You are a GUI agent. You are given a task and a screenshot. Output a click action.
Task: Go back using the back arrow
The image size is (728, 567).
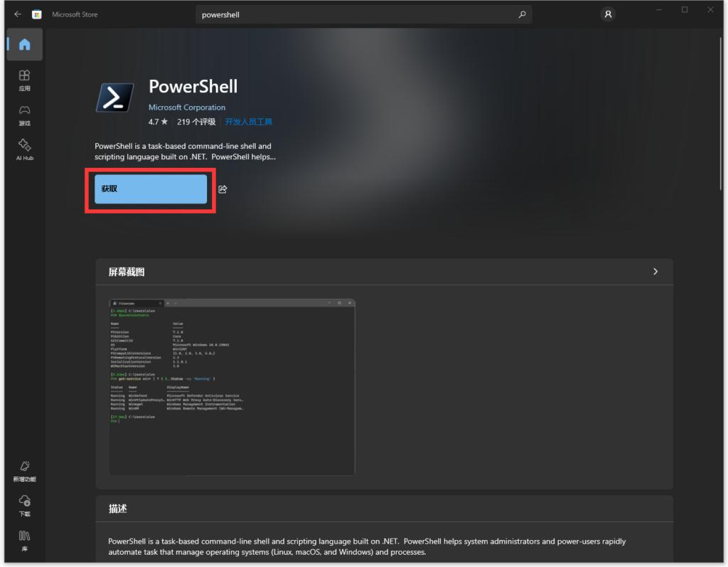pos(18,14)
